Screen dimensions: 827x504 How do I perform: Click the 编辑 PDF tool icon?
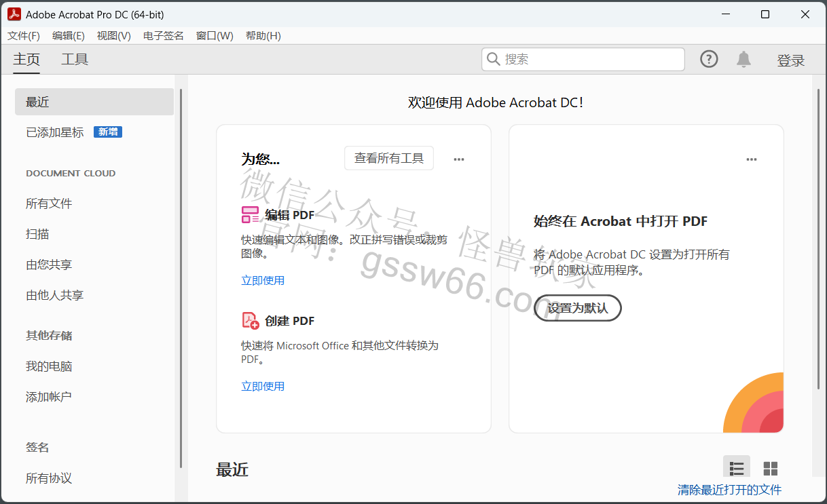(x=251, y=215)
